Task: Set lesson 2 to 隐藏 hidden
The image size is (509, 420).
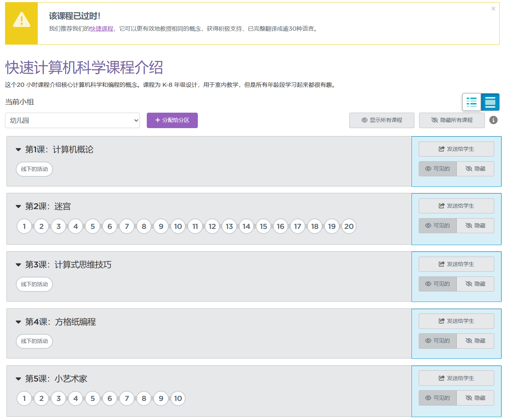Action: (x=475, y=226)
